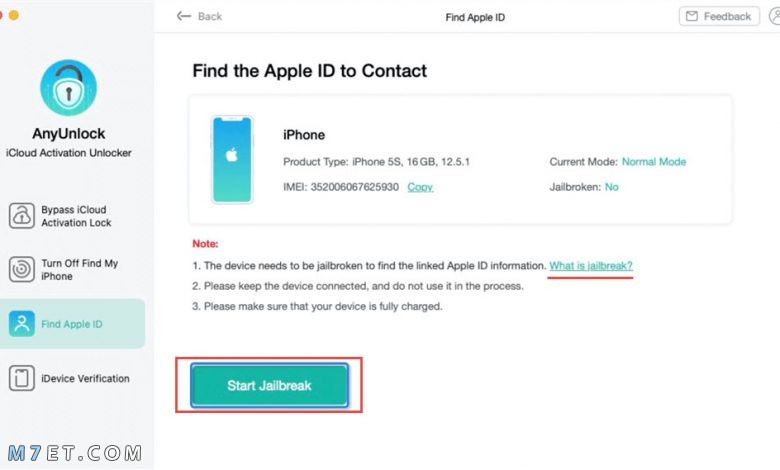Click the Feedback envelope icon
780x470 pixels.
click(x=691, y=16)
